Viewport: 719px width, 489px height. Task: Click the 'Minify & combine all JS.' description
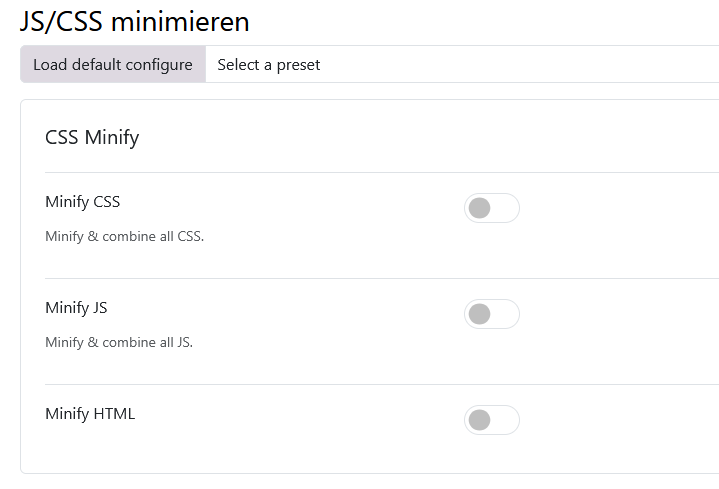coord(119,342)
